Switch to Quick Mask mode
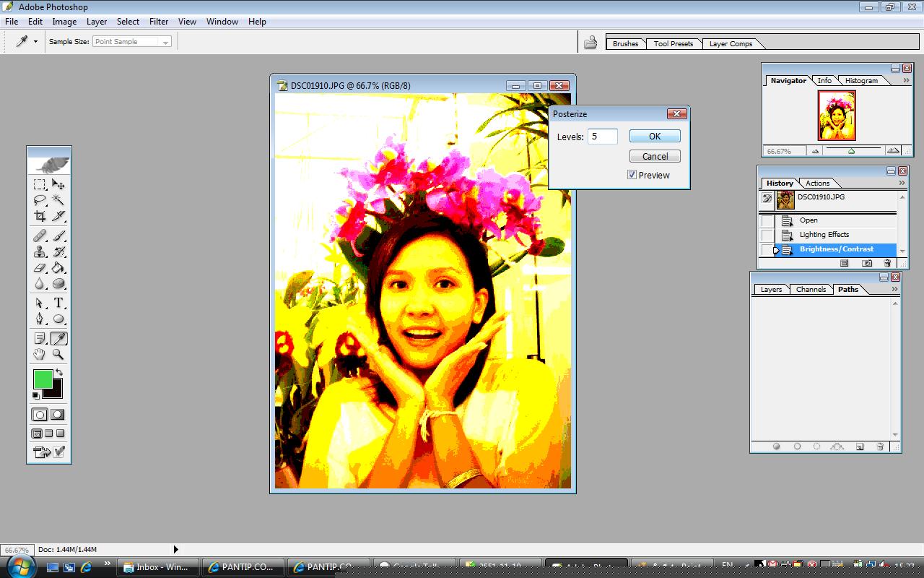The height and width of the screenshot is (578, 924). (x=58, y=415)
